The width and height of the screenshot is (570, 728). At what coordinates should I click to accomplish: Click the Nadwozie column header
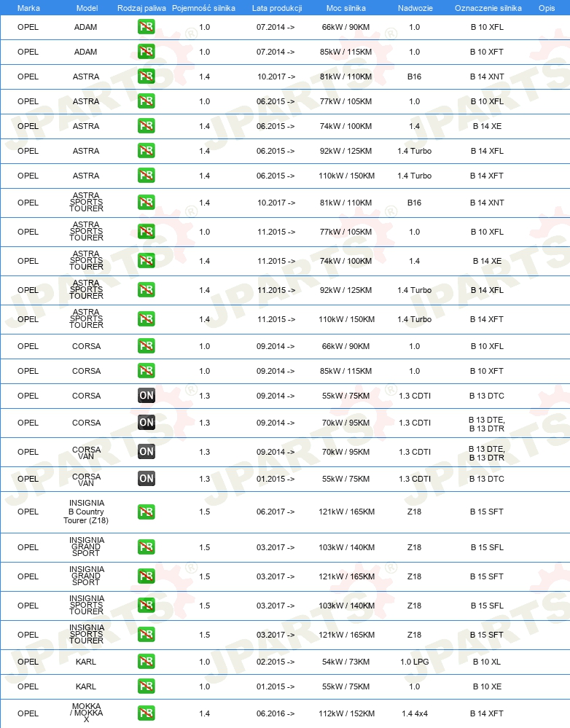[415, 8]
